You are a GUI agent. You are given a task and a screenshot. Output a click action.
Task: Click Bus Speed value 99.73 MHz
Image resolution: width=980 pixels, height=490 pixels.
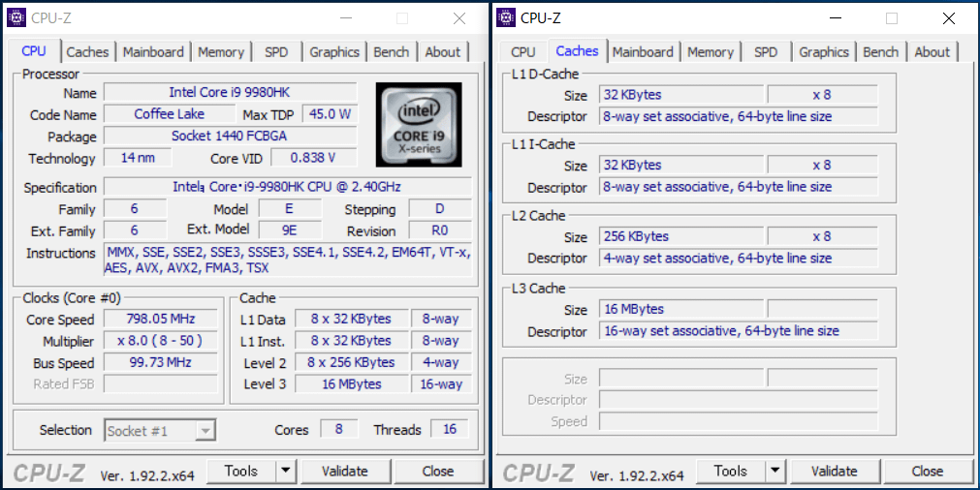tap(161, 363)
